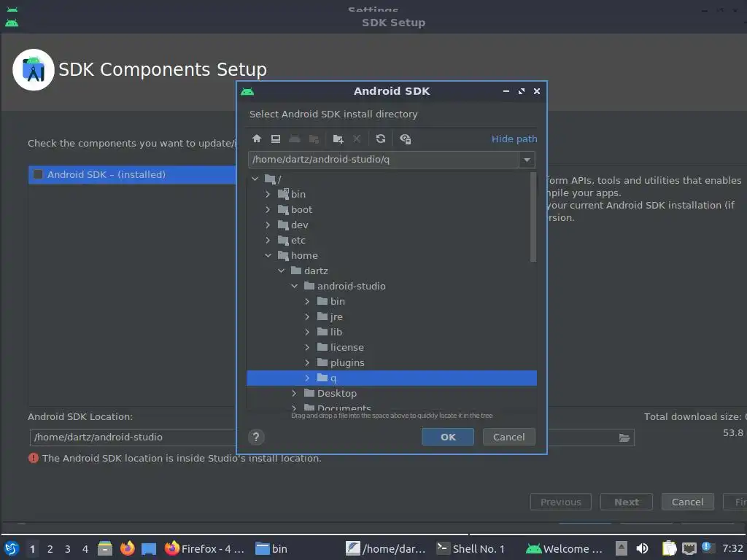The width and height of the screenshot is (747, 560).
Task: Switch to workspace 4
Action: (85, 548)
